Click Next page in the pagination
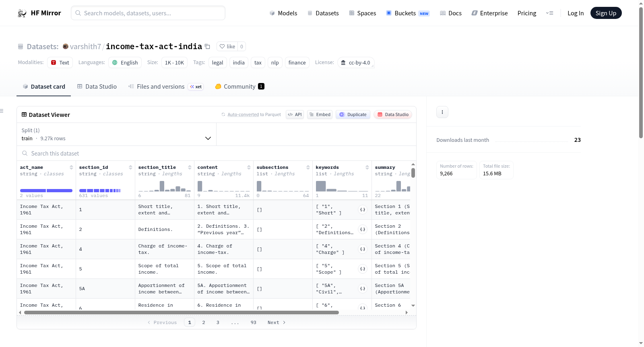 click(277, 322)
